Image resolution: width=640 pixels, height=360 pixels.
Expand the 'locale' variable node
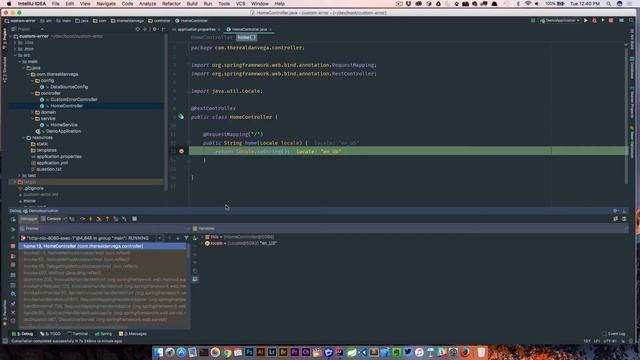[202, 243]
